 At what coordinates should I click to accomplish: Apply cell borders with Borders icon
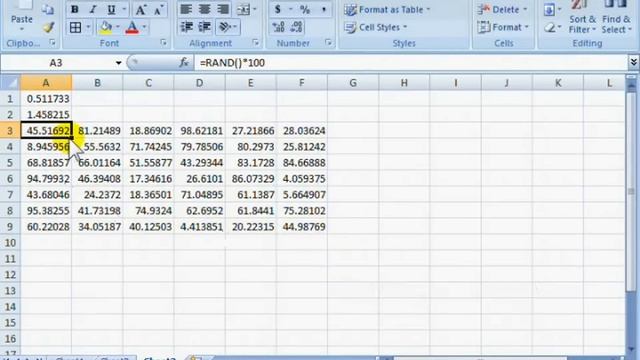(76, 27)
